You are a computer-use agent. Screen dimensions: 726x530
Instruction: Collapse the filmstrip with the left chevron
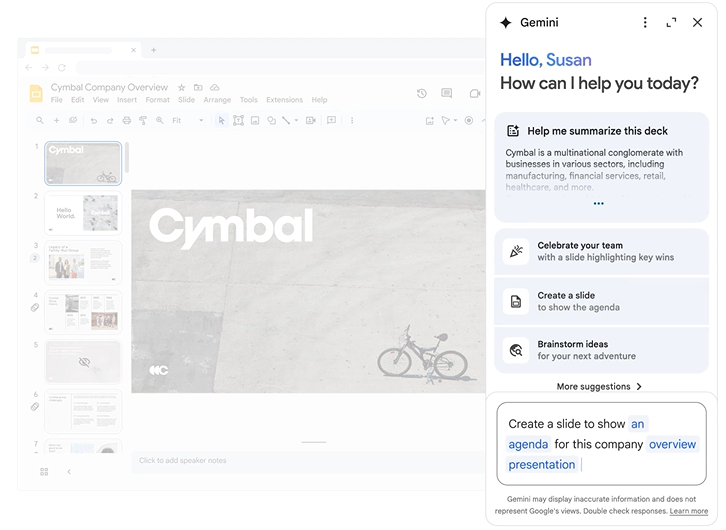(69, 472)
